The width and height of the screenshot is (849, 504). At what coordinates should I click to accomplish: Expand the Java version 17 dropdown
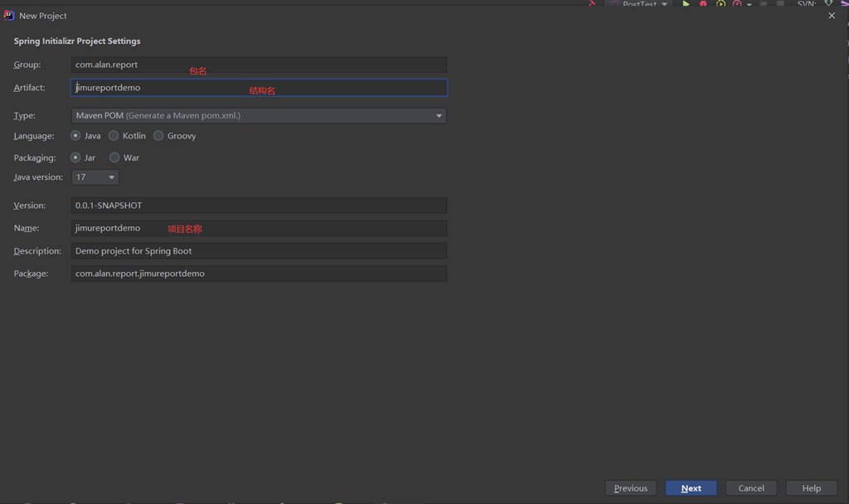tap(95, 177)
